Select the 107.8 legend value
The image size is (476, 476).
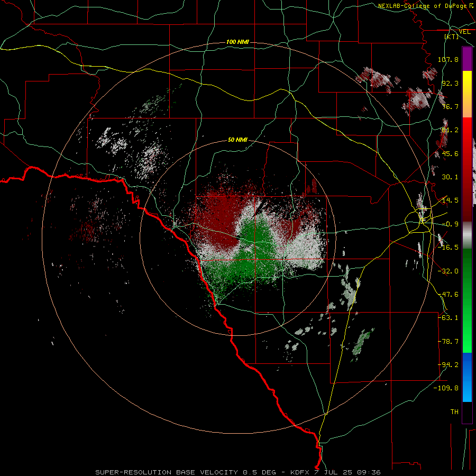(448, 59)
